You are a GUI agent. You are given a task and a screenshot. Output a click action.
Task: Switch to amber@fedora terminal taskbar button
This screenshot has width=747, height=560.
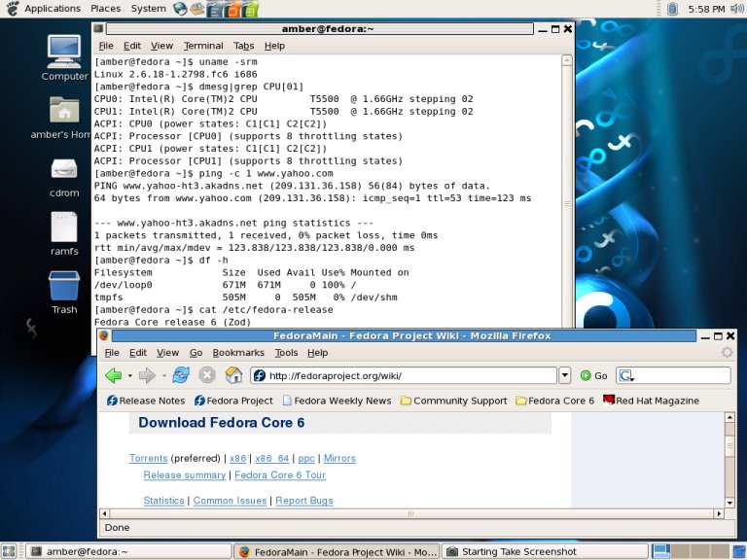point(128,552)
